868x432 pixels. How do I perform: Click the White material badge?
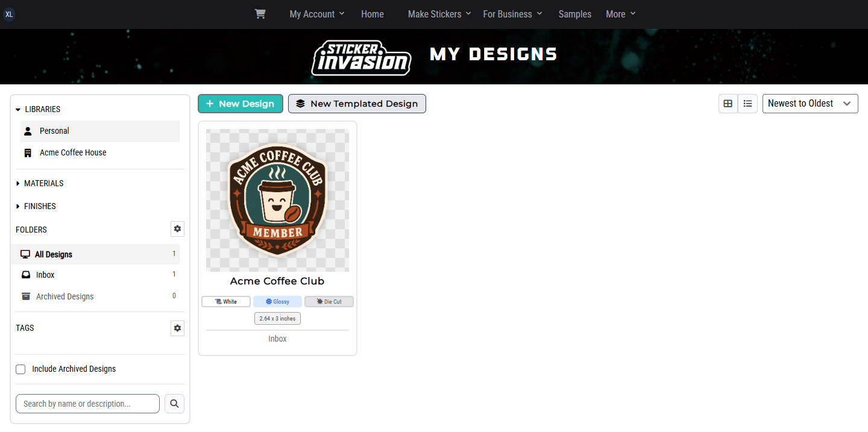[x=226, y=301]
